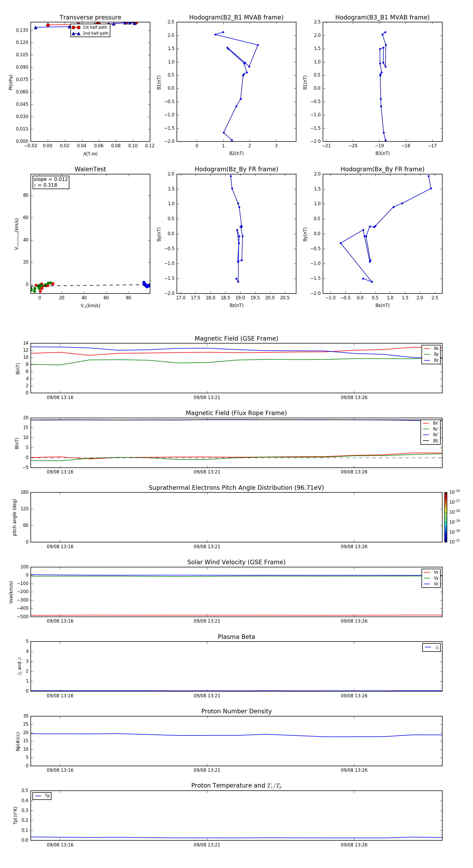Click the '10^-26' colorbar tick label

click(x=455, y=492)
